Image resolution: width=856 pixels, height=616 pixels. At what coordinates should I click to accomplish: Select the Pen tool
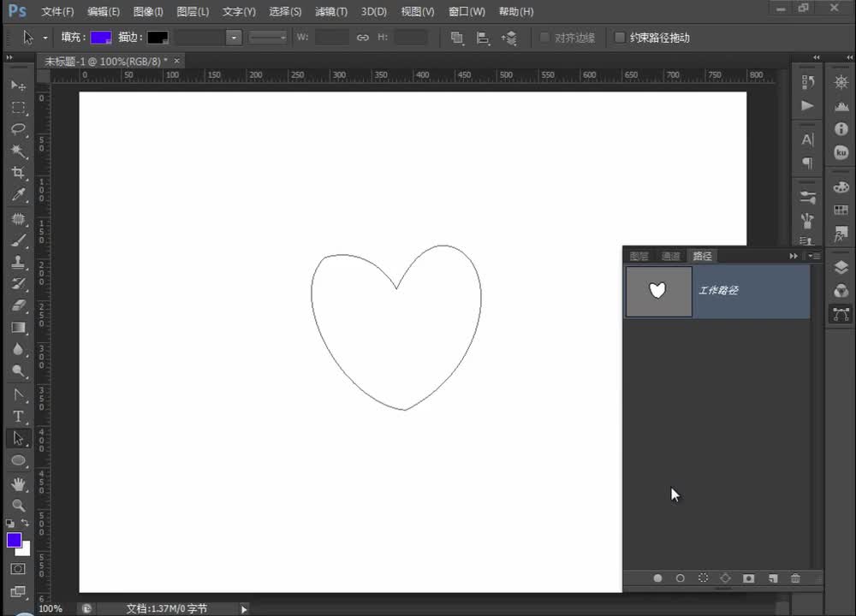(18, 394)
